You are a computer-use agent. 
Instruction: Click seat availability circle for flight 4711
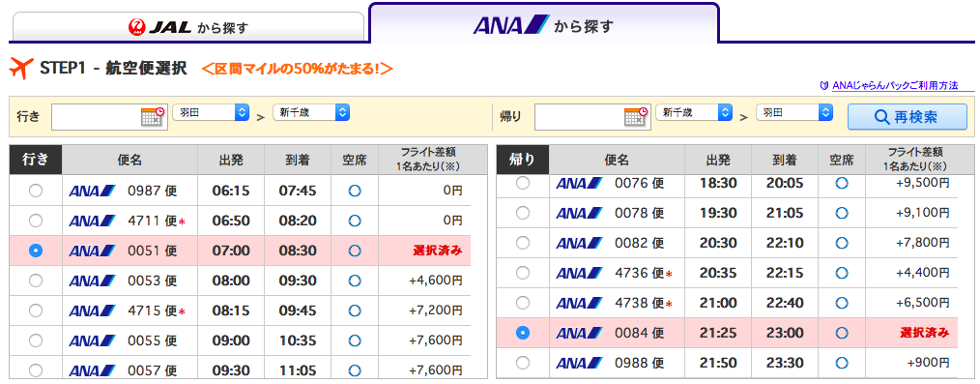pos(355,221)
